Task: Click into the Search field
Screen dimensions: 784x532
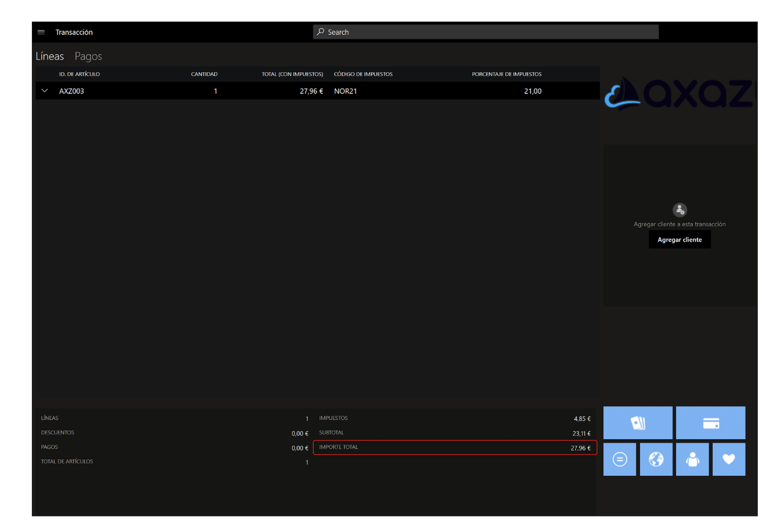Action: (486, 32)
